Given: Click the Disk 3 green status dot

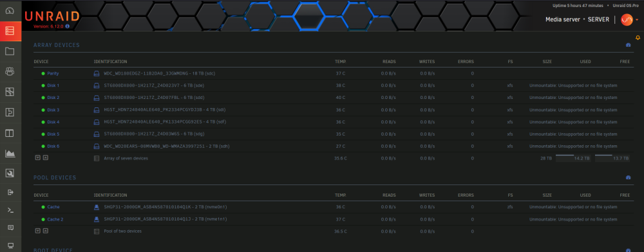Looking at the screenshot, I should point(43,110).
